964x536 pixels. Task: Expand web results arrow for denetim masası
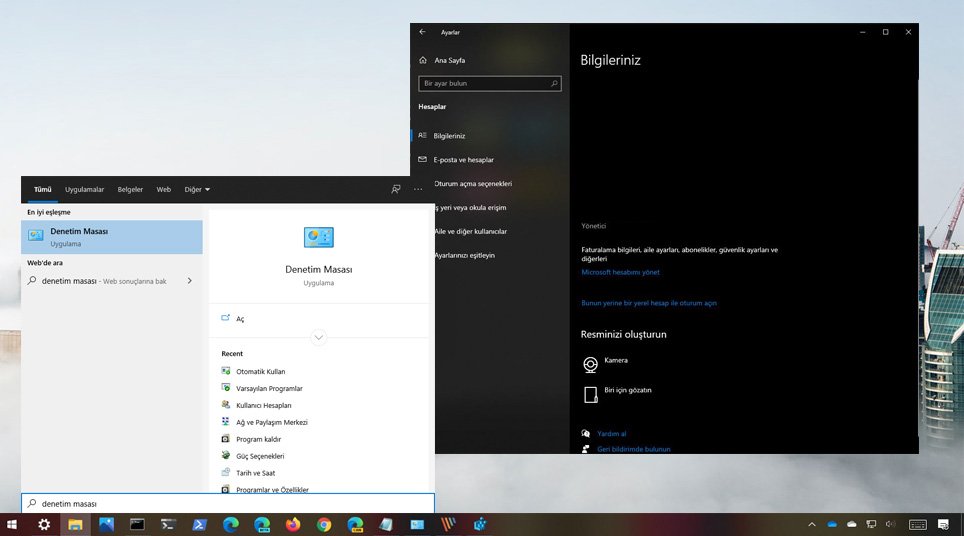[189, 281]
